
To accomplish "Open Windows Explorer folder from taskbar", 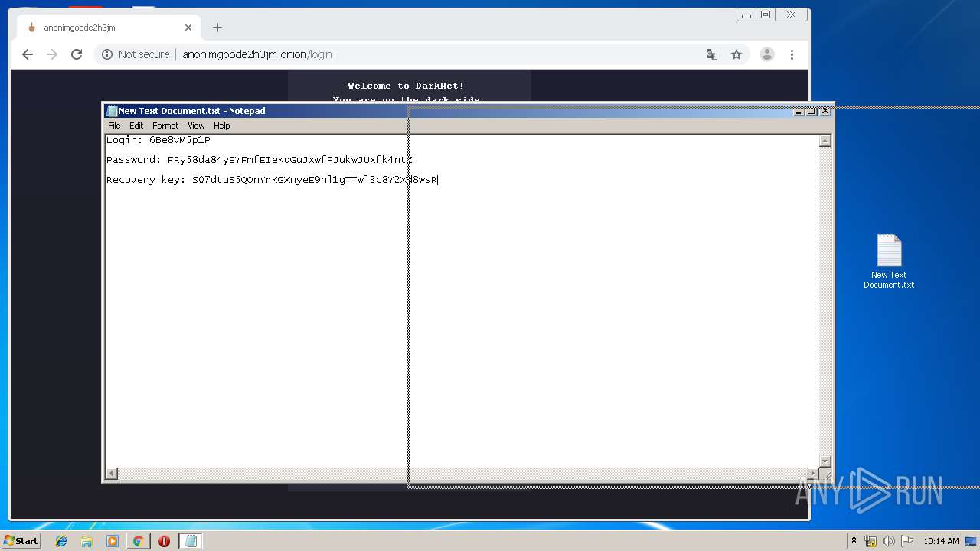I will [87, 541].
